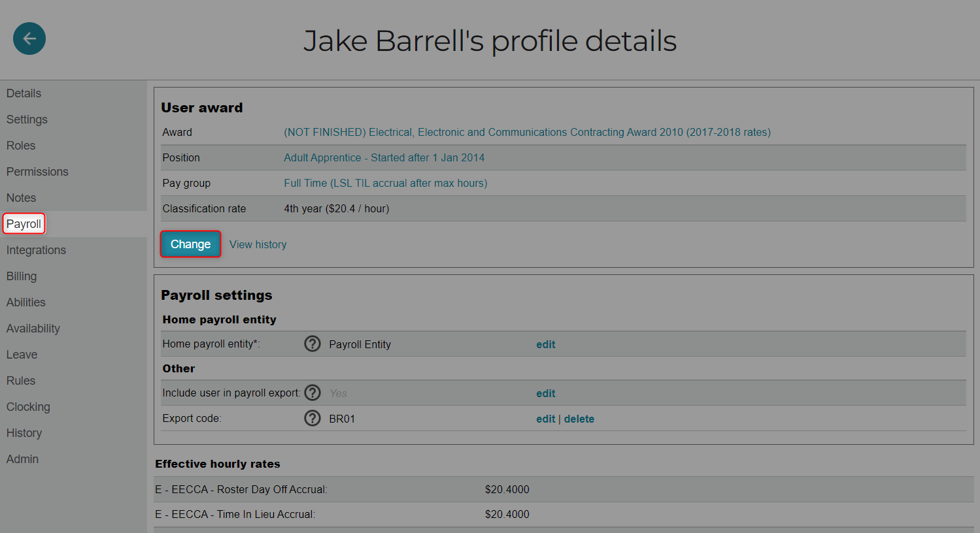Viewport: 980px width, 533px height.
Task: Open View history link
Action: (x=258, y=244)
